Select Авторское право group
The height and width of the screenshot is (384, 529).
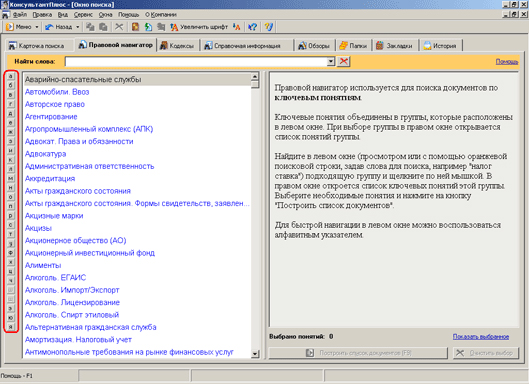coord(55,104)
